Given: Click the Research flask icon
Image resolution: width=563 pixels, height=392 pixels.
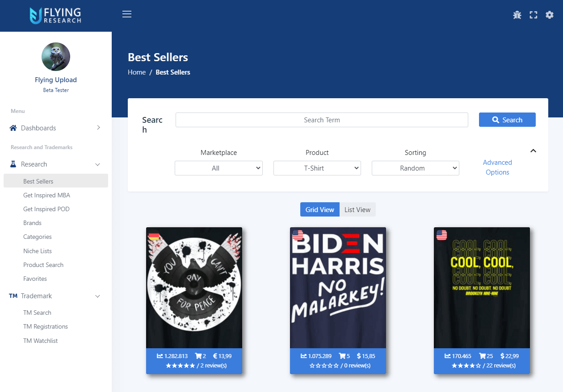Looking at the screenshot, I should tap(13, 164).
